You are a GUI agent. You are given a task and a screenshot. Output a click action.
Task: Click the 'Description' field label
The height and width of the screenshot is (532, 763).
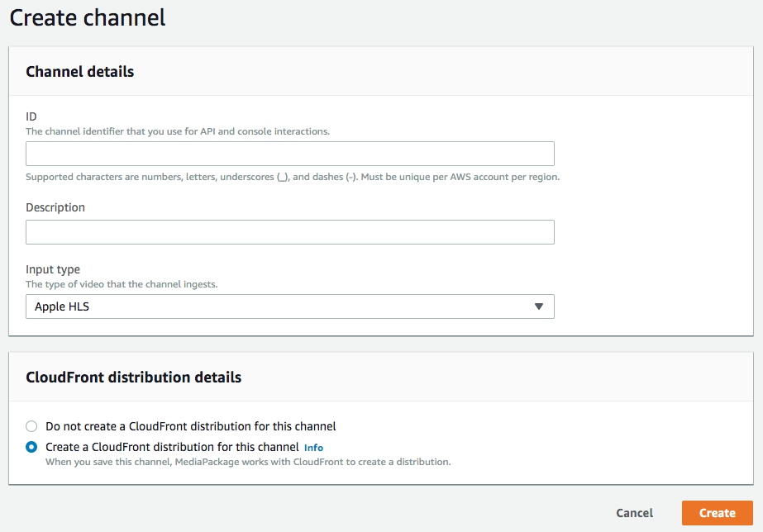[55, 207]
